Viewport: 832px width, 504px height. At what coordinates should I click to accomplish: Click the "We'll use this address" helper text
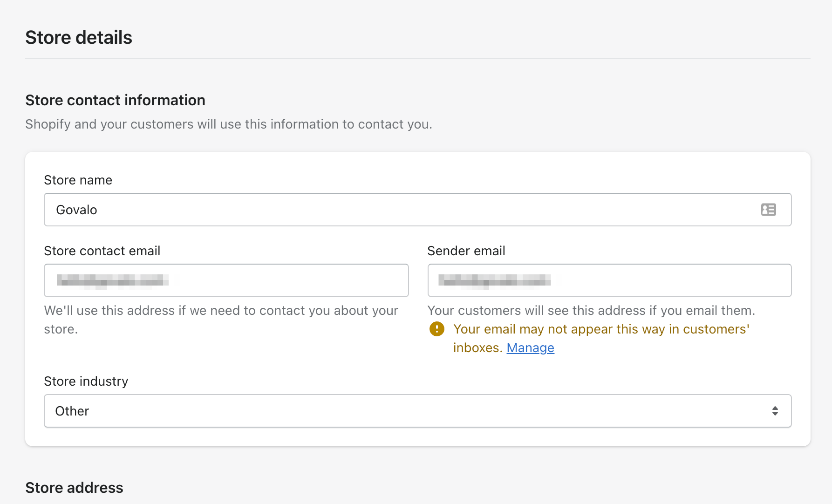[x=221, y=311]
